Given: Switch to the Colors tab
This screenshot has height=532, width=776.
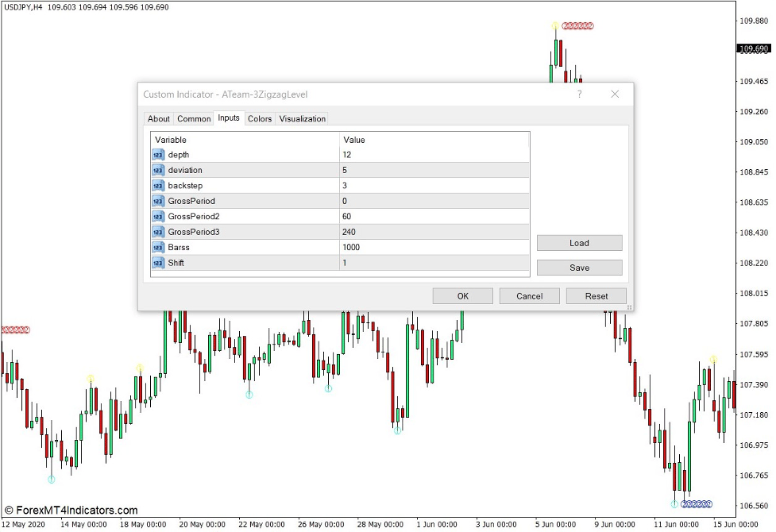Looking at the screenshot, I should click(x=260, y=119).
